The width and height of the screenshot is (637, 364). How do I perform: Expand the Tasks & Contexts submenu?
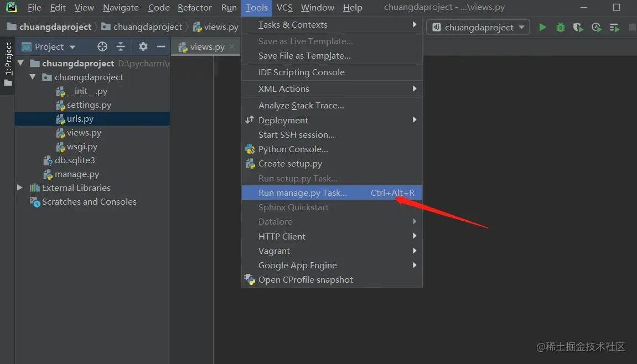332,25
